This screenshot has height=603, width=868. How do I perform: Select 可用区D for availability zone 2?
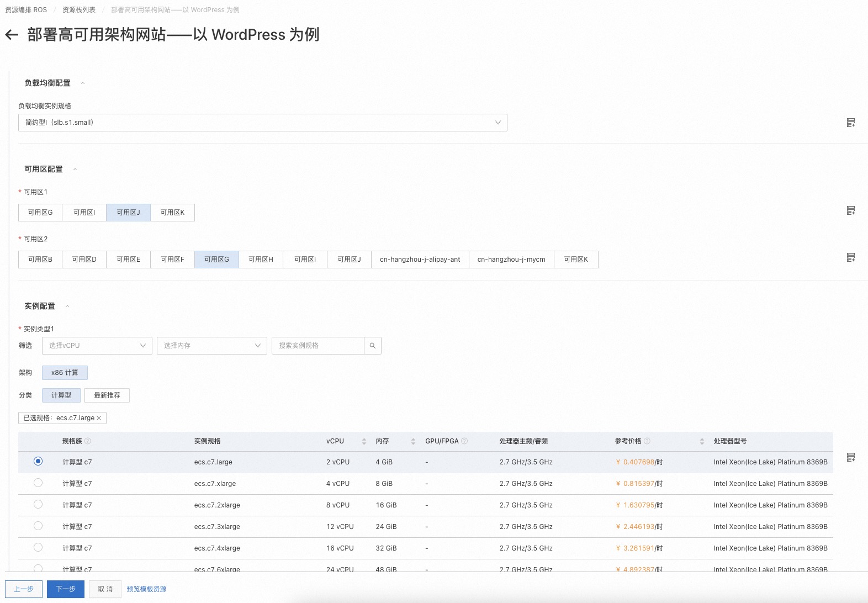(84, 260)
